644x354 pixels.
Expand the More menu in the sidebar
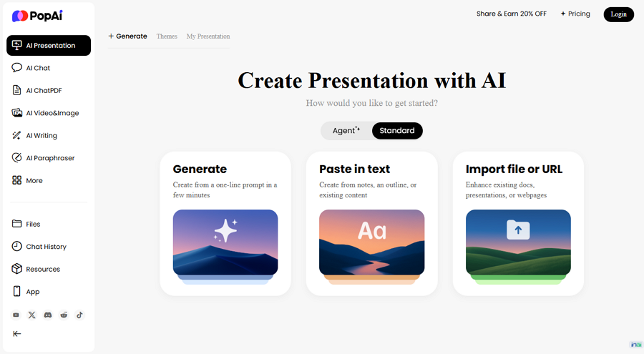pyautogui.click(x=34, y=180)
